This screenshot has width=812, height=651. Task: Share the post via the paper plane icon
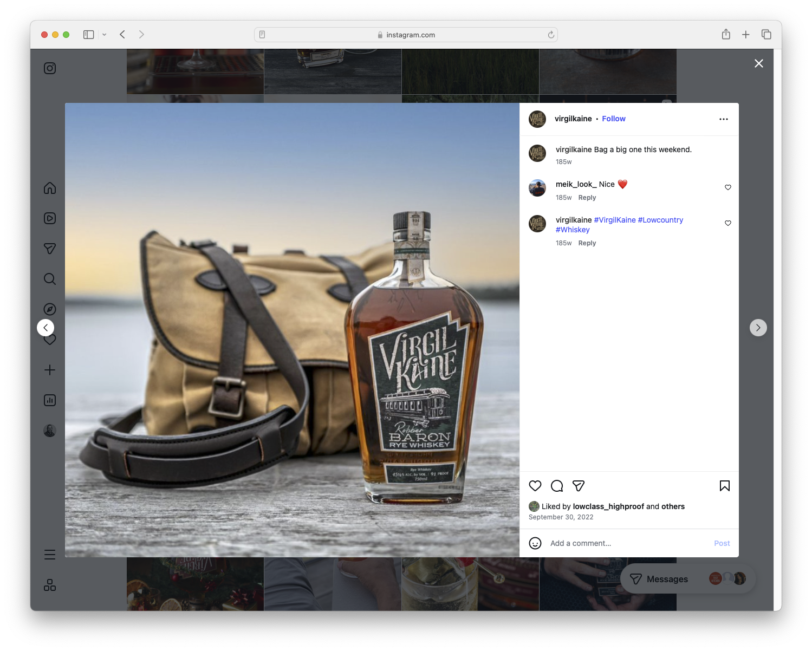(x=579, y=486)
